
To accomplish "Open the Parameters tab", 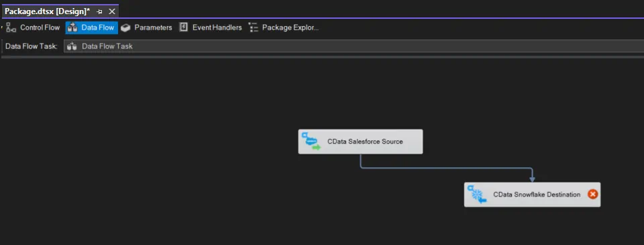I will (x=147, y=28).
